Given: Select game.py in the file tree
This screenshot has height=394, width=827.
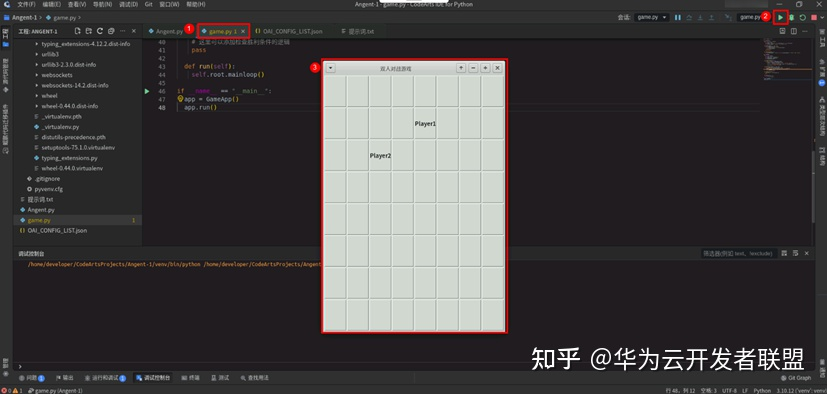Looking at the screenshot, I should coord(78,220).
